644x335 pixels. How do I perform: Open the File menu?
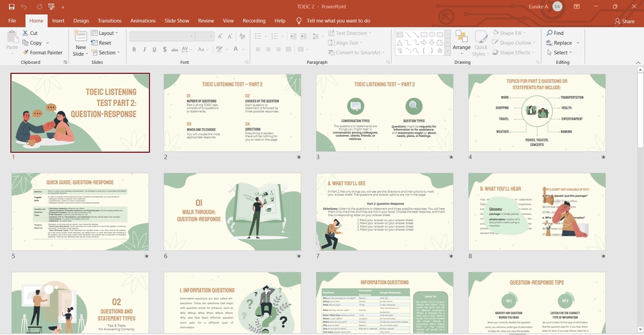coord(12,21)
